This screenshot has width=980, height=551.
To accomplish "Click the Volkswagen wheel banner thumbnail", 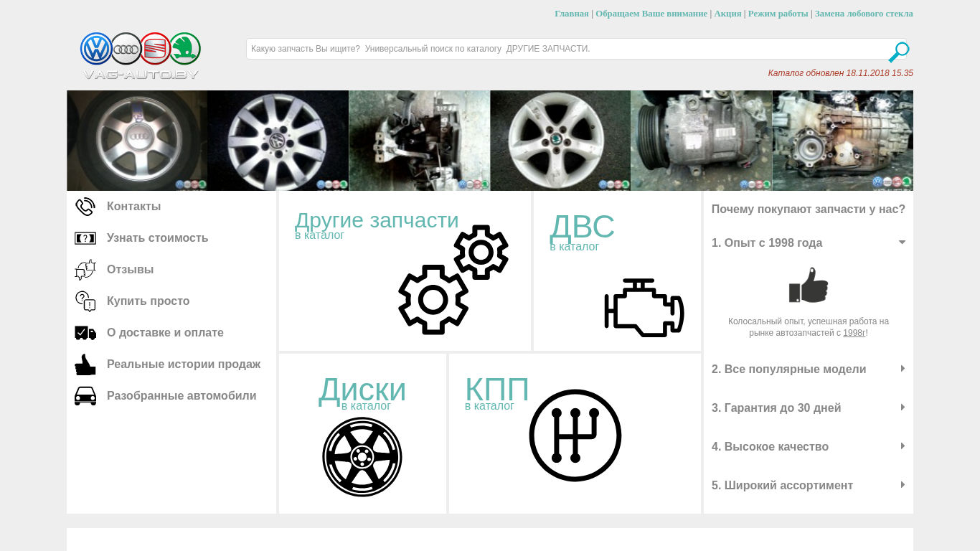I will [278, 141].
